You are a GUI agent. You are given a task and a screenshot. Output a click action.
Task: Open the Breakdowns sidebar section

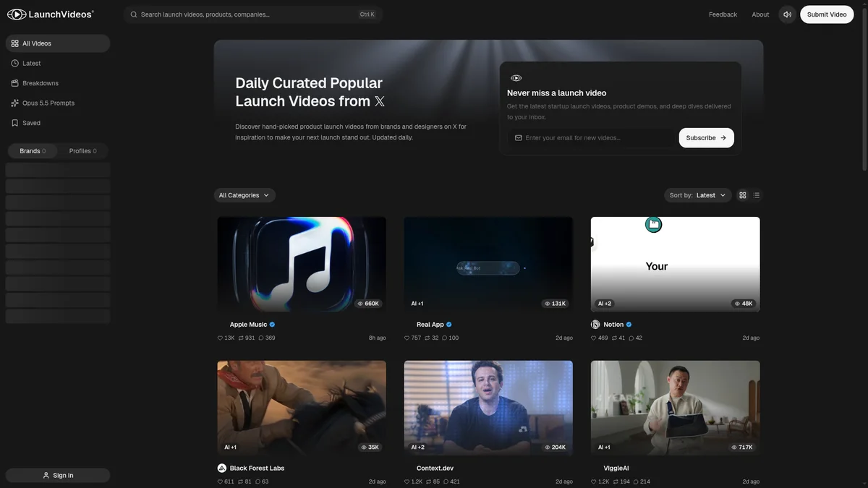pos(58,83)
